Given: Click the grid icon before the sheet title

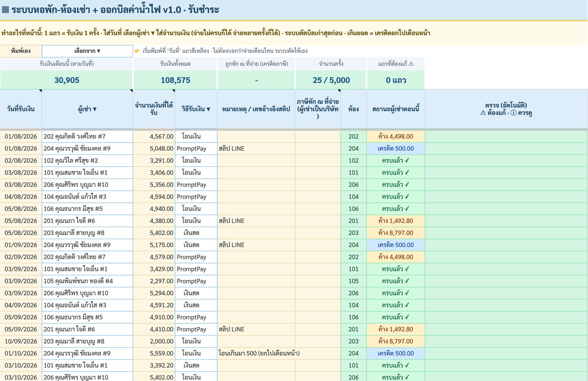Looking at the screenshot, I should coord(5,10).
